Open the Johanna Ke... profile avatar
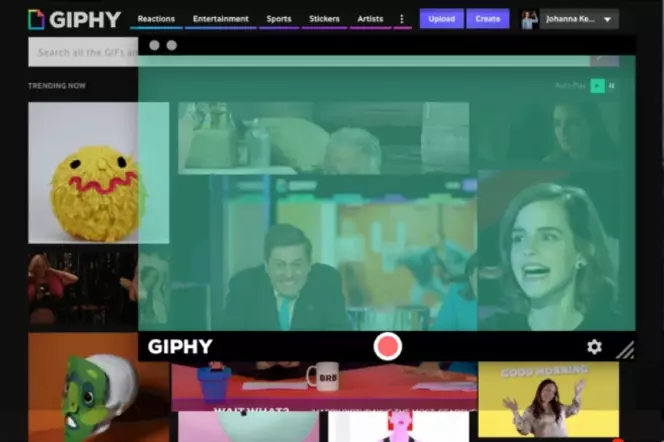 point(529,19)
